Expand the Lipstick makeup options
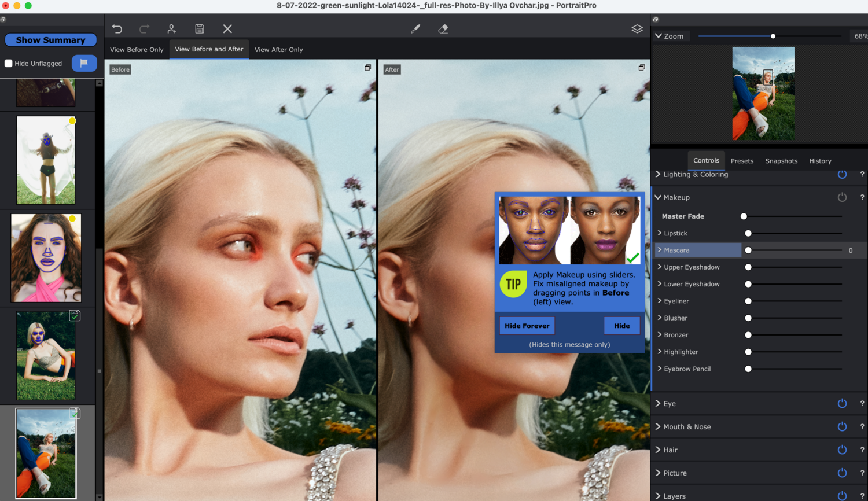 point(675,233)
